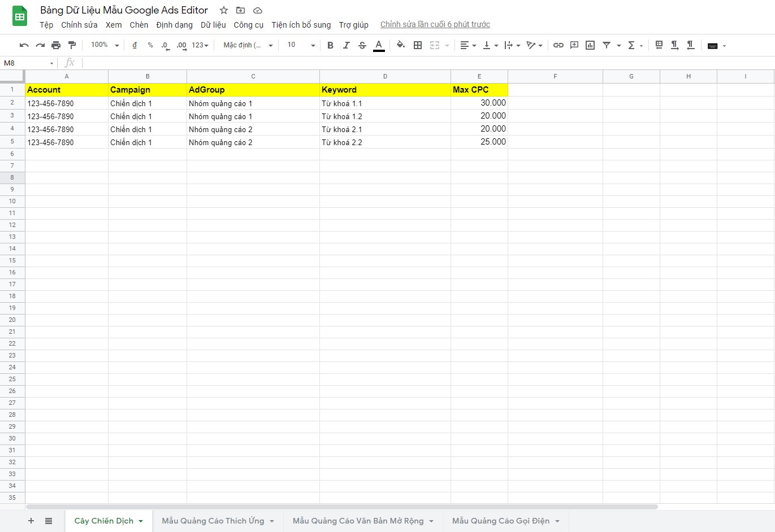Image resolution: width=775 pixels, height=532 pixels.
Task: Open the last edit history link
Action: [x=435, y=24]
